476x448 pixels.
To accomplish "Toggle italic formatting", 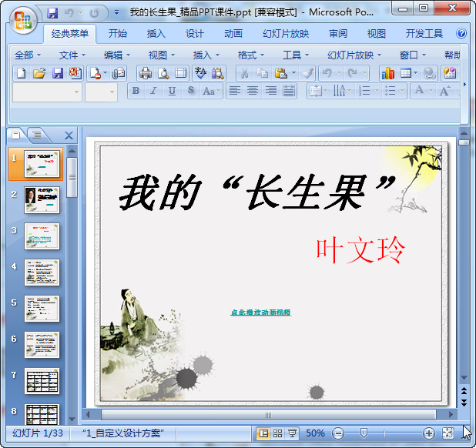I will coord(154,91).
